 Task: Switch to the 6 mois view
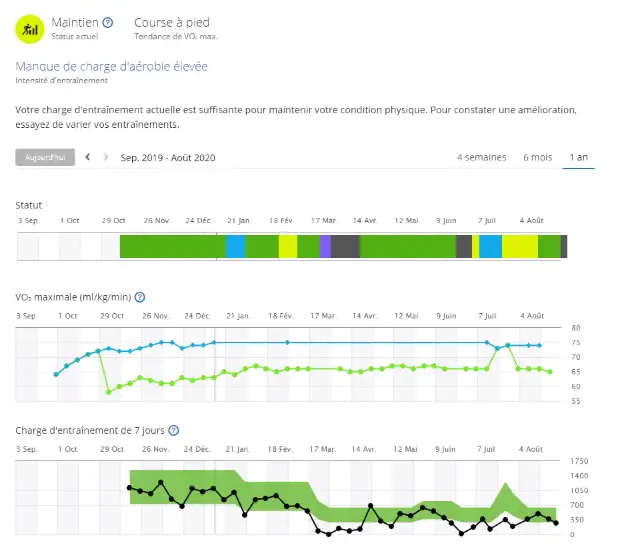click(x=537, y=157)
